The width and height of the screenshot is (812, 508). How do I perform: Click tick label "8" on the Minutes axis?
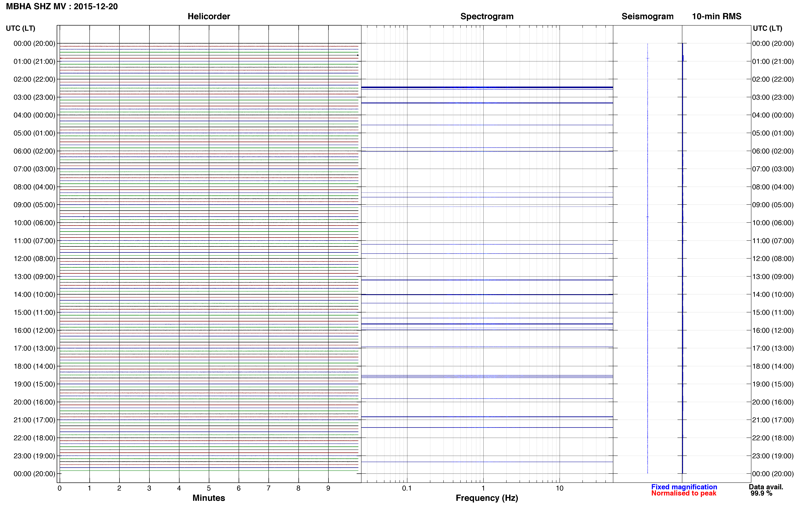point(298,488)
